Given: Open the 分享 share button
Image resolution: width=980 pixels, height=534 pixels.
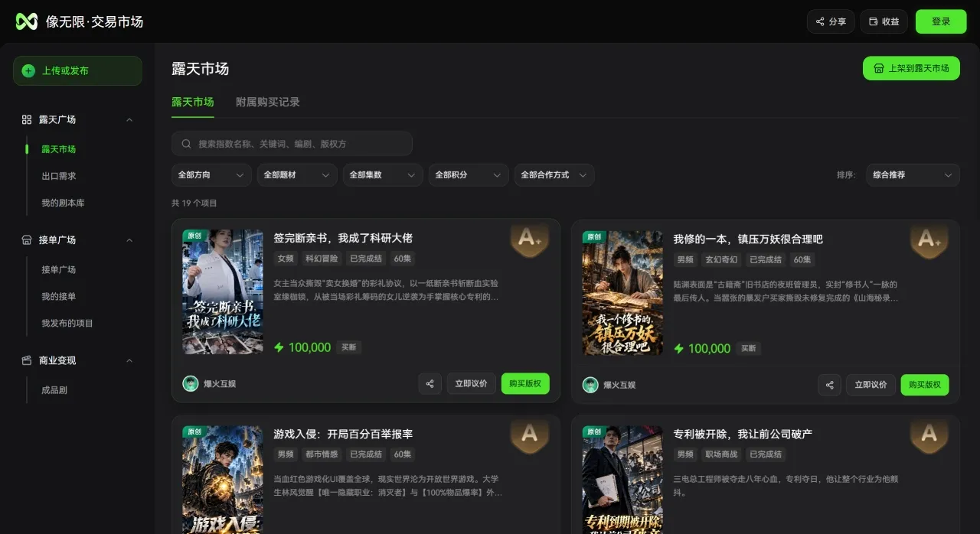Looking at the screenshot, I should (831, 21).
